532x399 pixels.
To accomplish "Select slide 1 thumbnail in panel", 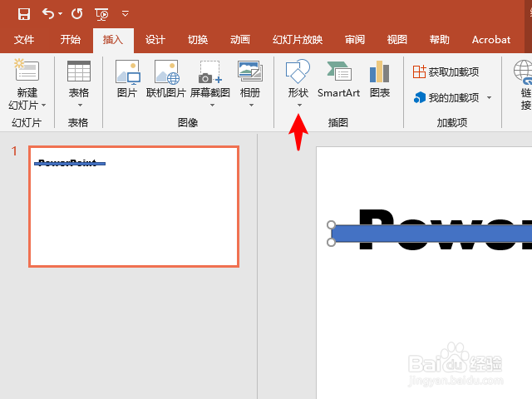I will point(134,207).
